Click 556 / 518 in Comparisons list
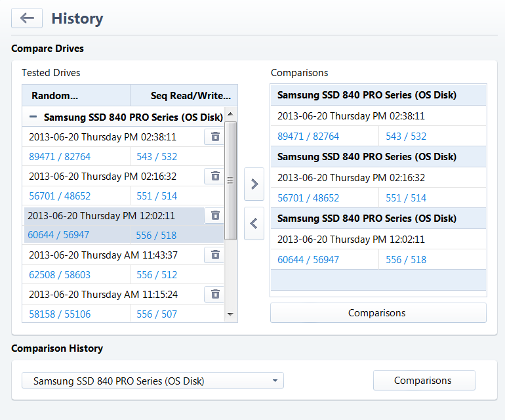 point(406,260)
